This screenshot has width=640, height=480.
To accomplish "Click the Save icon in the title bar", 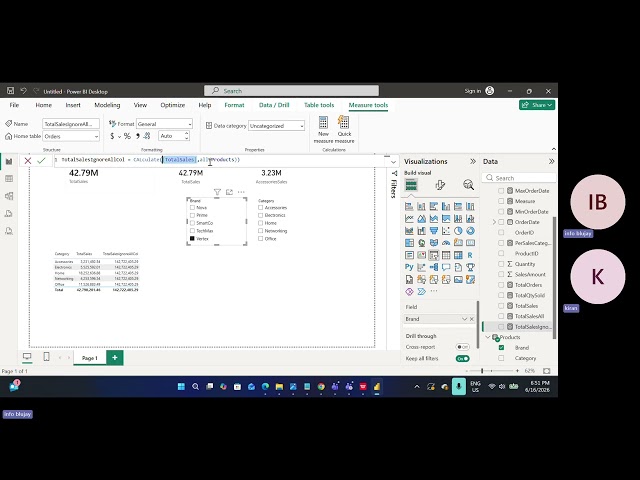I will [x=10, y=91].
